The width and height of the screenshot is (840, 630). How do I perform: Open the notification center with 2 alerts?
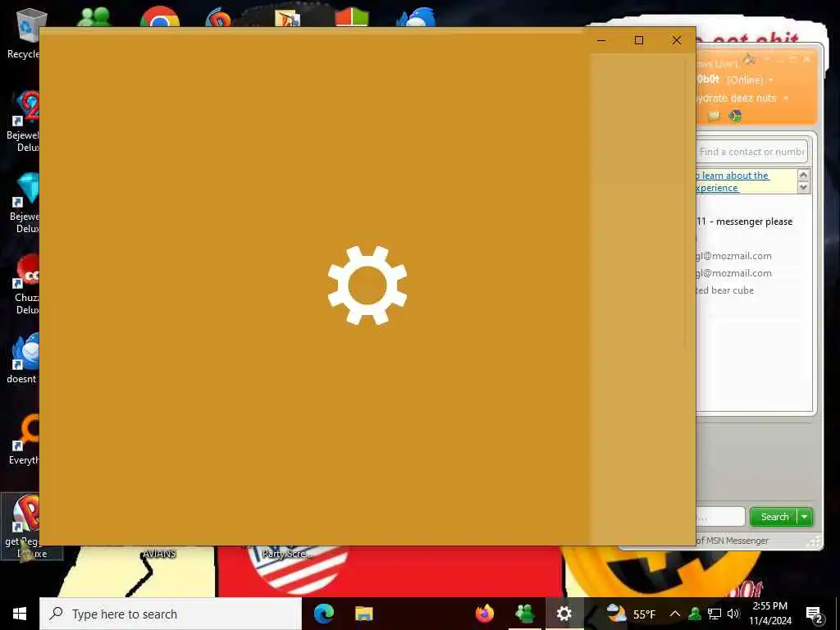815,614
